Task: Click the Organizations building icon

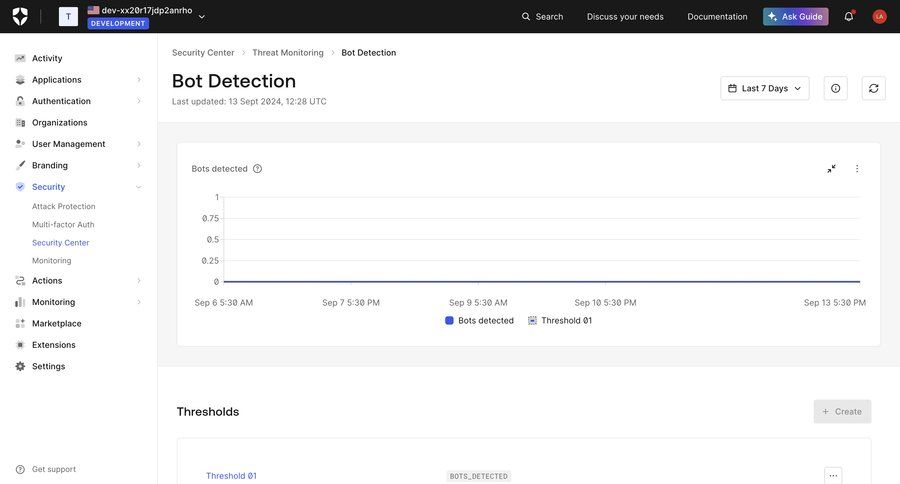Action: tap(20, 122)
